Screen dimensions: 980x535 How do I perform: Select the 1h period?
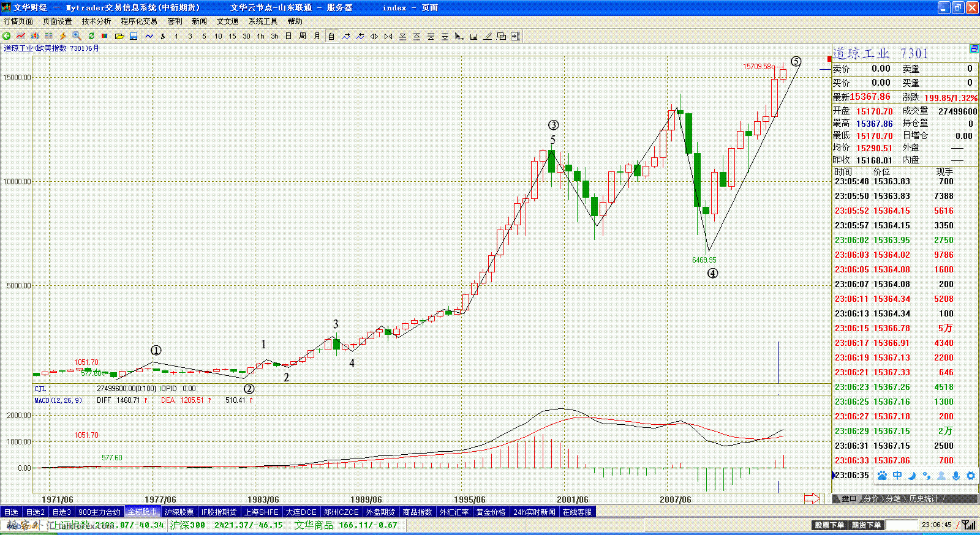pos(260,36)
